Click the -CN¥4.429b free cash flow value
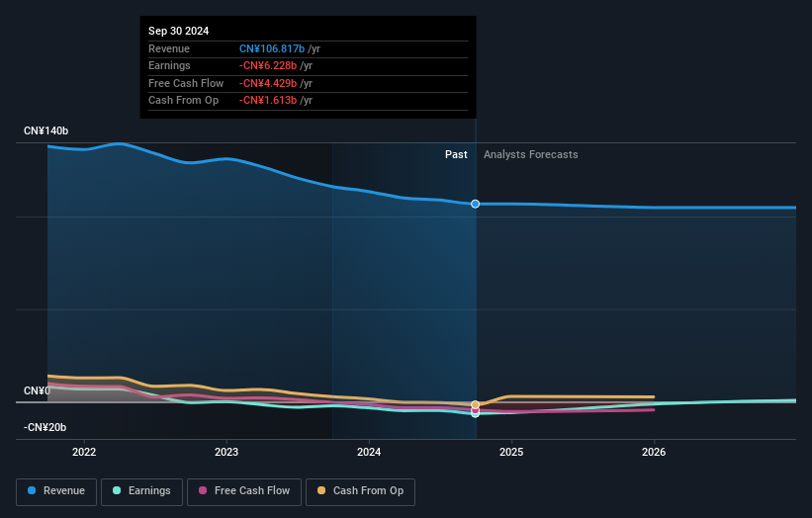This screenshot has width=812, height=518. (268, 83)
